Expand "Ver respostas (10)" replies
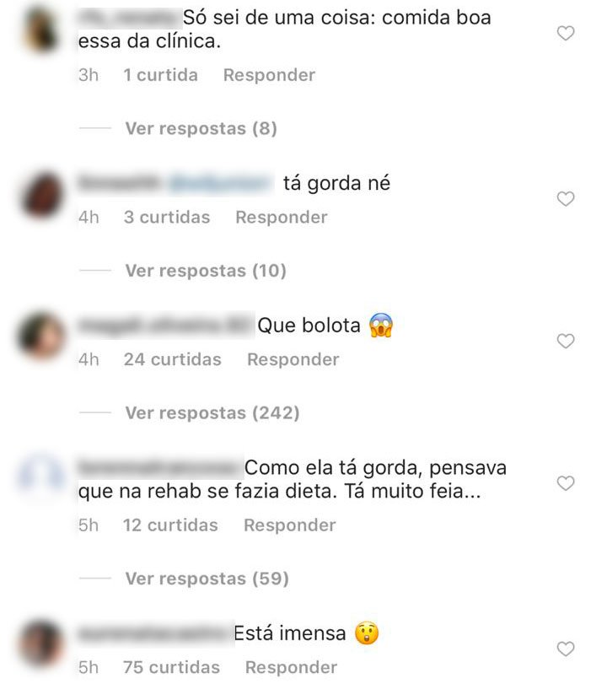The height and width of the screenshot is (700, 607). click(x=206, y=271)
